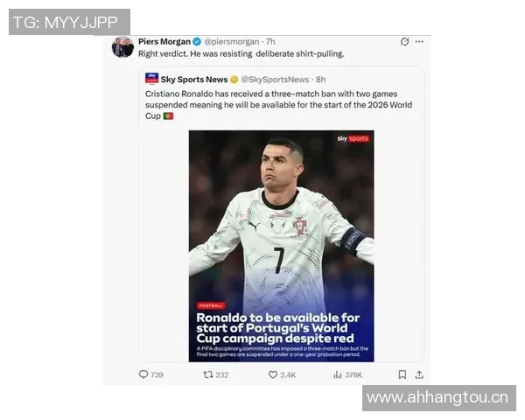
Task: Open the Ronaldo image in the quoted tweet
Action: click(x=281, y=246)
